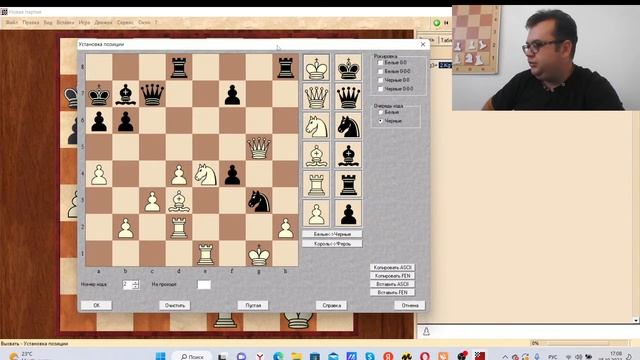The width and height of the screenshot is (640, 360).
Task: Click the taskbar Поиск search box
Action: click(x=192, y=356)
